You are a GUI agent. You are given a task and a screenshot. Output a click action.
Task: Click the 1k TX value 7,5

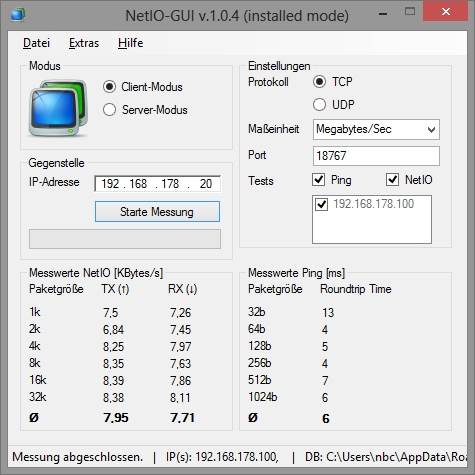(x=110, y=313)
